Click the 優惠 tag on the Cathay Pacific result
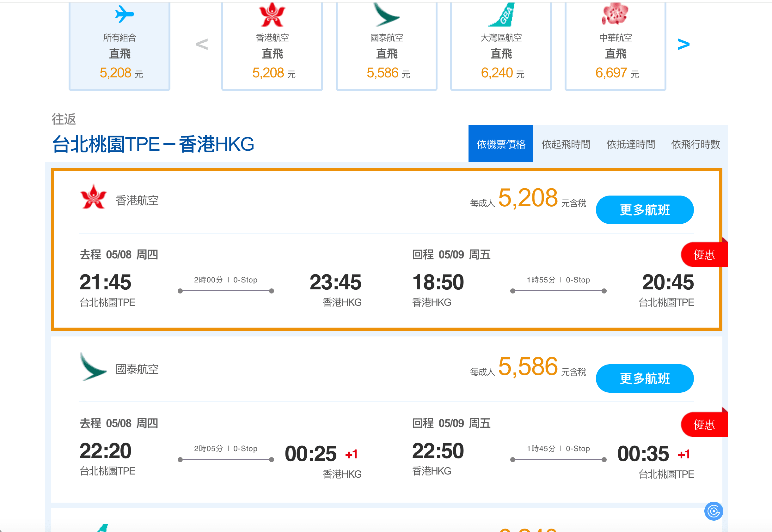This screenshot has height=532, width=772. (704, 424)
